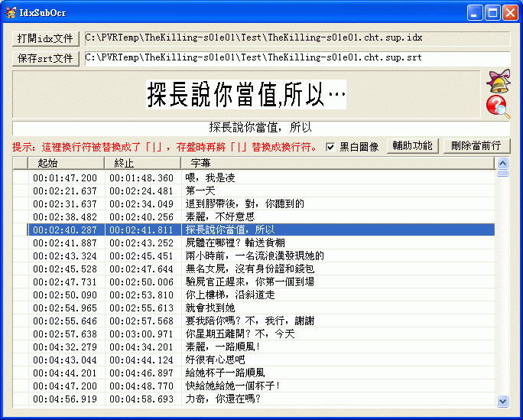Viewport: 523px width, 420px height.
Task: Select subtitle row 第一天
Action: point(254,190)
